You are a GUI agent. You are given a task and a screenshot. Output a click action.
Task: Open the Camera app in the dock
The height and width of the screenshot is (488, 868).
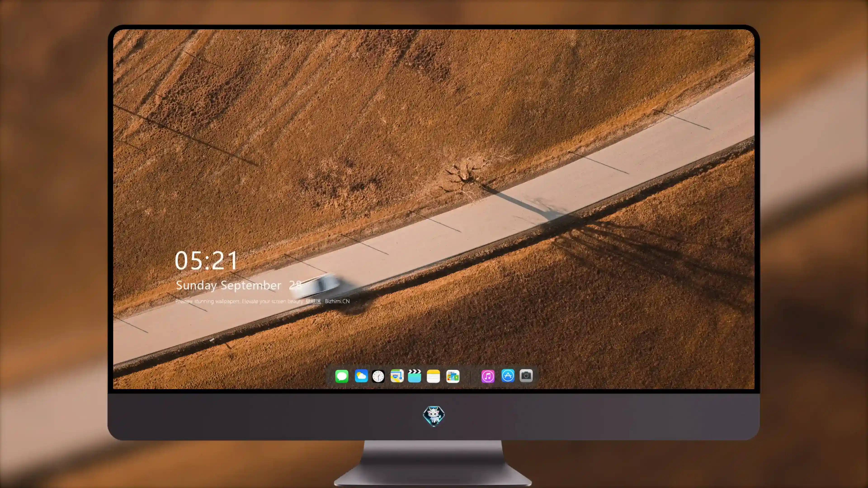click(526, 375)
